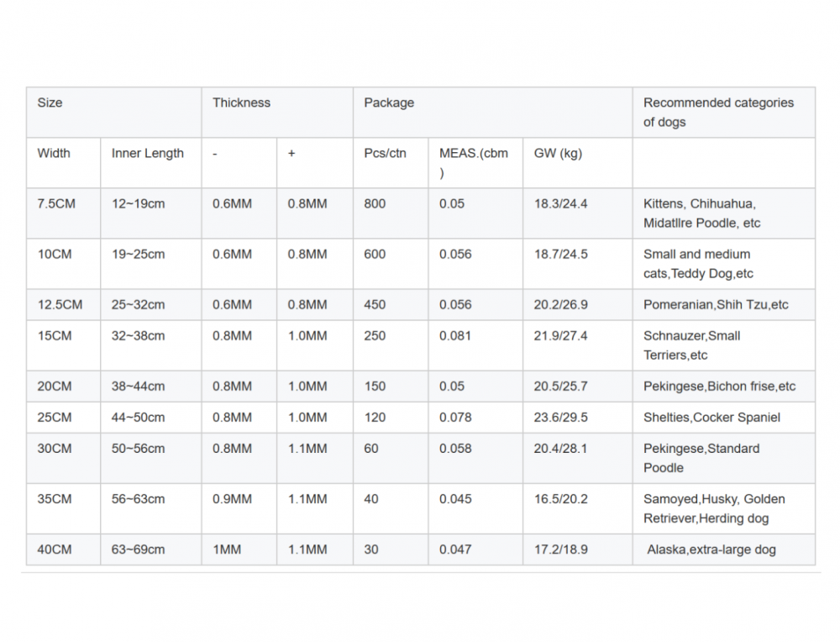Select the '38~44cm' inner length cell
Image resolution: width=840 pixels, height=642 pixels.
[151, 387]
